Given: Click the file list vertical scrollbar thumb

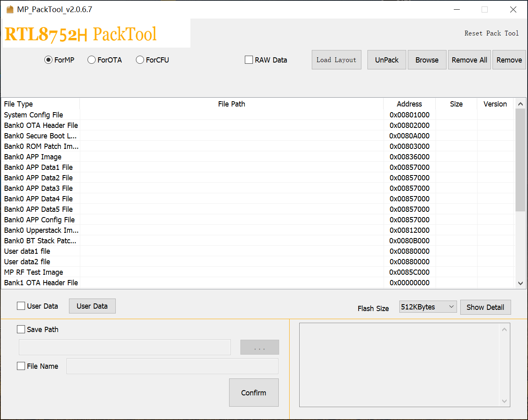Looking at the screenshot, I should pyautogui.click(x=520, y=160).
